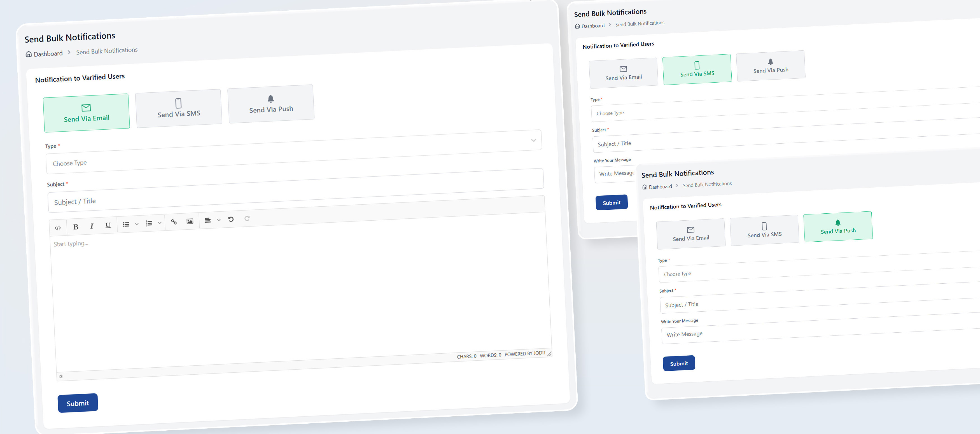The height and width of the screenshot is (434, 980).
Task: Click the home icon next to Dashboard breadcrumb
Action: (x=29, y=54)
